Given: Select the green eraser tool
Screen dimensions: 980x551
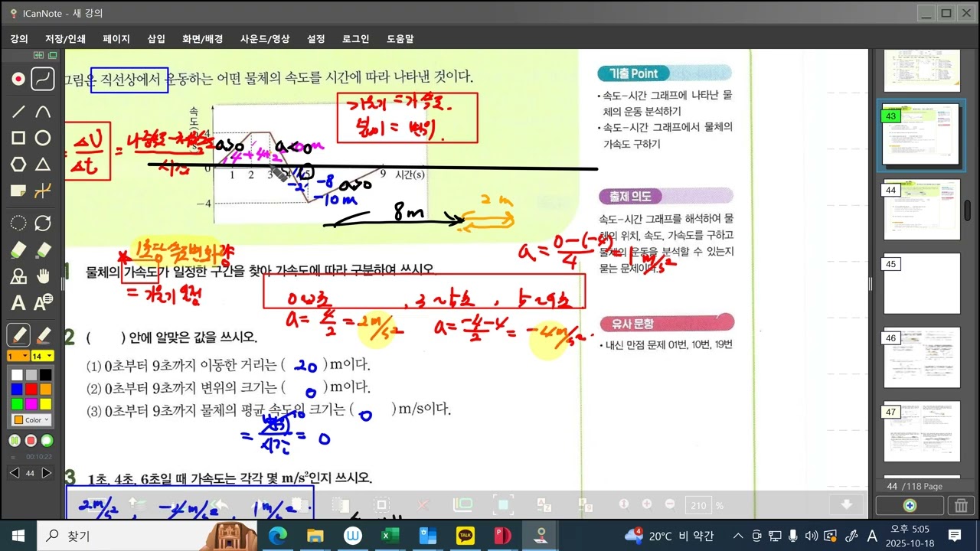Looking at the screenshot, I should click(x=18, y=249).
